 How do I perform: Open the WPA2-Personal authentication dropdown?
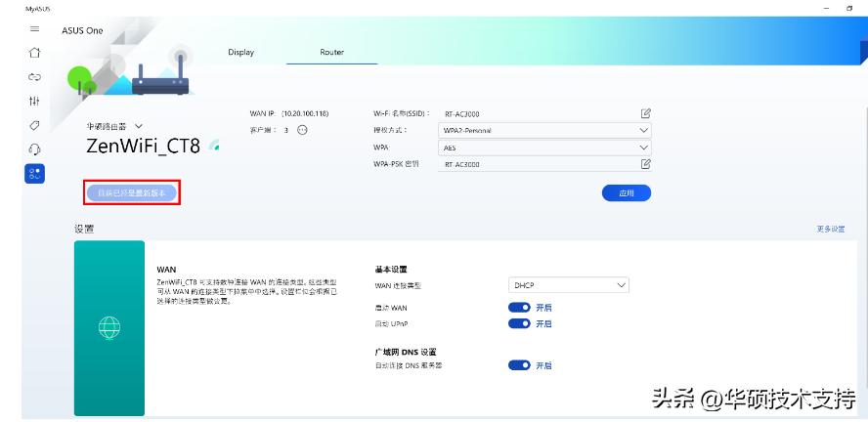[544, 131]
